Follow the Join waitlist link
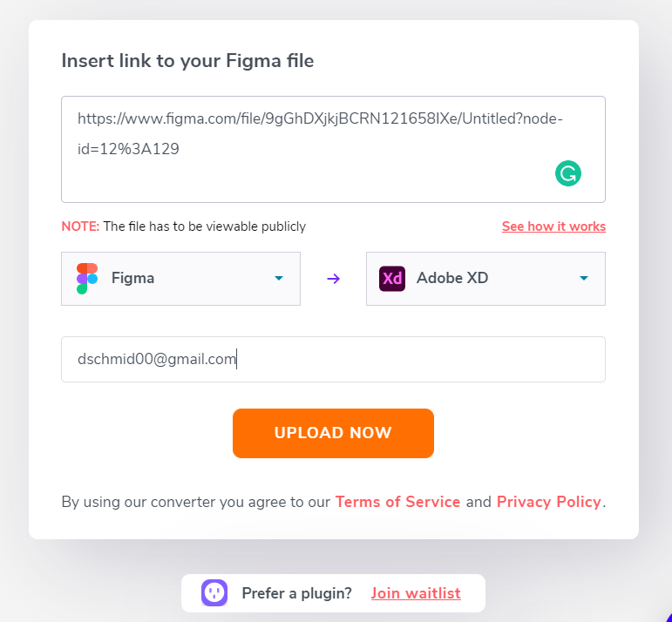This screenshot has height=622, width=672. coord(416,593)
